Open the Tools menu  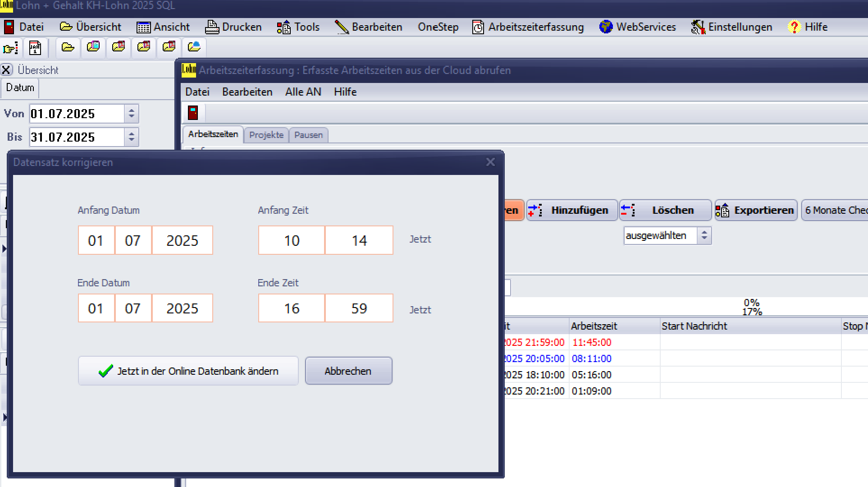tap(298, 27)
